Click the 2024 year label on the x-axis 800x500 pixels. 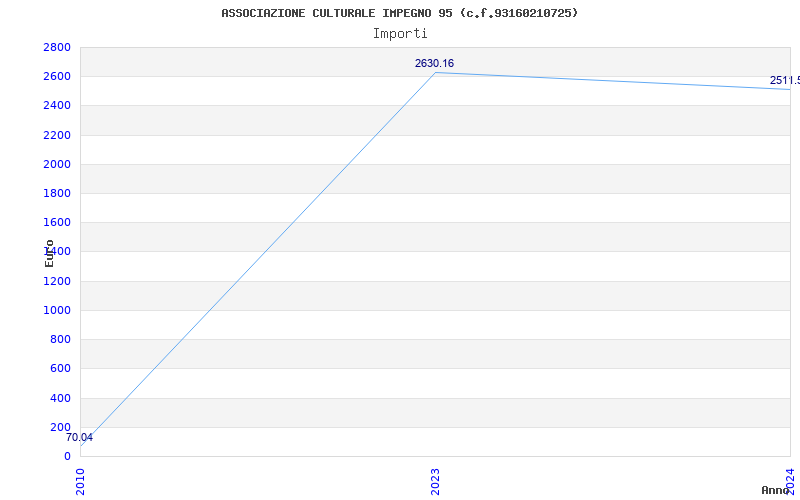(790, 480)
